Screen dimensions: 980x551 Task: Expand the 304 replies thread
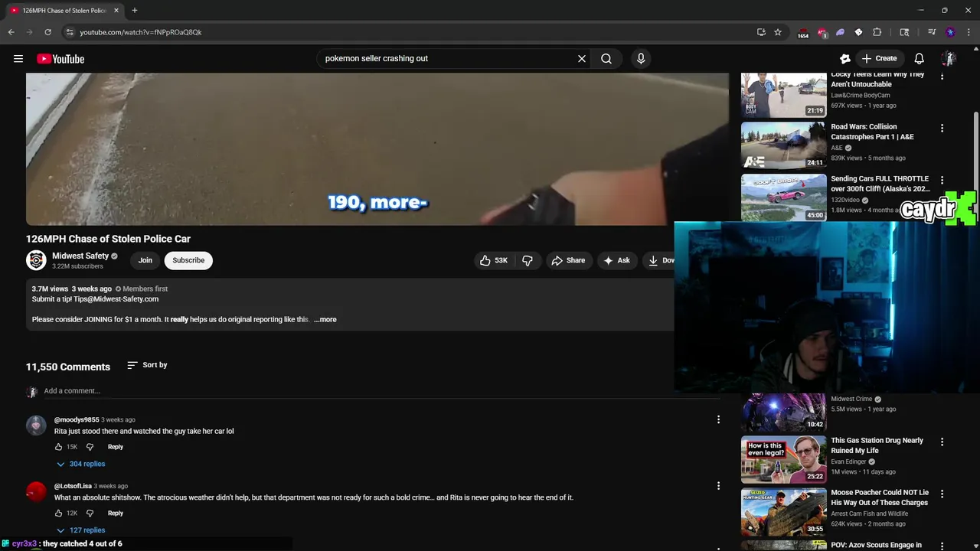point(80,464)
